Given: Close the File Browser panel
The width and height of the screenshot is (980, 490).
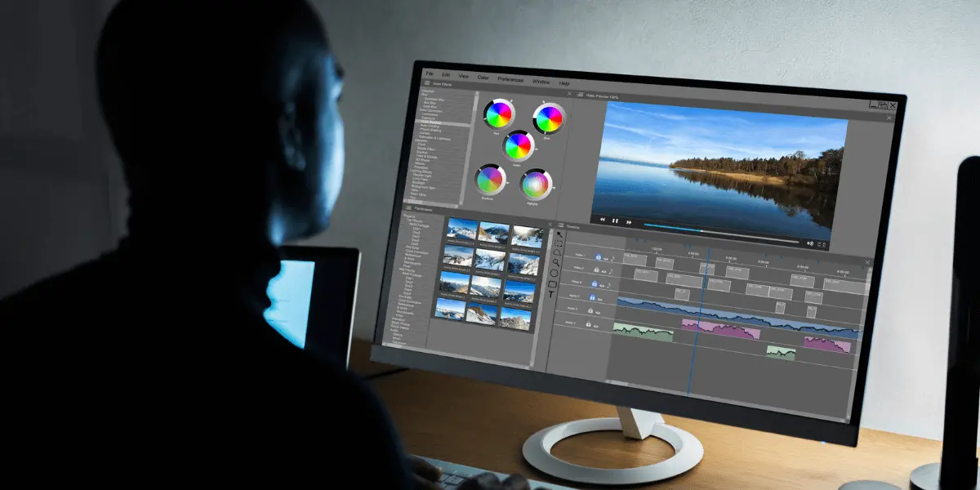Looking at the screenshot, I should click(x=550, y=224).
